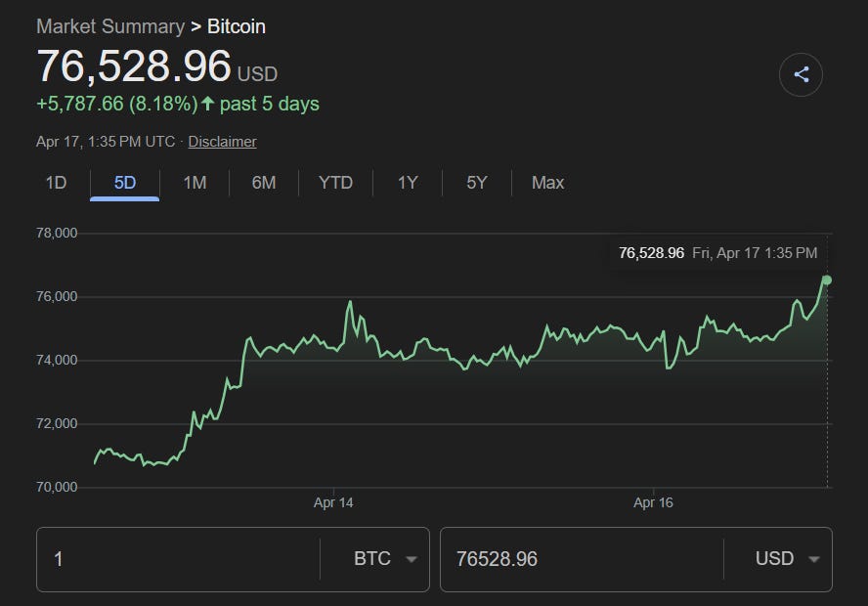Image resolution: width=868 pixels, height=606 pixels.
Task: Click the green chart endpoint marker dot
Action: pos(827,281)
